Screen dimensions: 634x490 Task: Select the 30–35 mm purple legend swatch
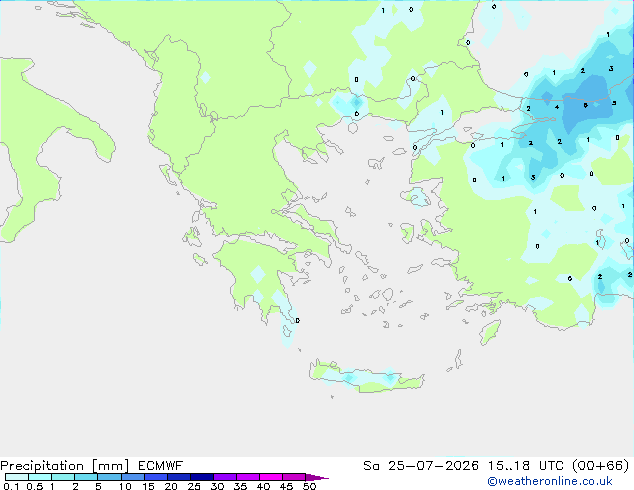click(x=225, y=477)
